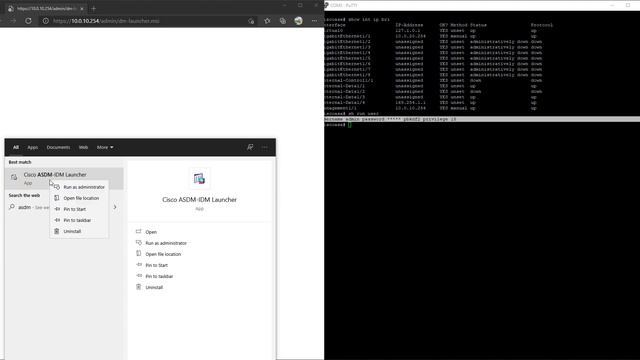The height and width of the screenshot is (360, 640).
Task: Click Search the web heading
Action: (24, 196)
